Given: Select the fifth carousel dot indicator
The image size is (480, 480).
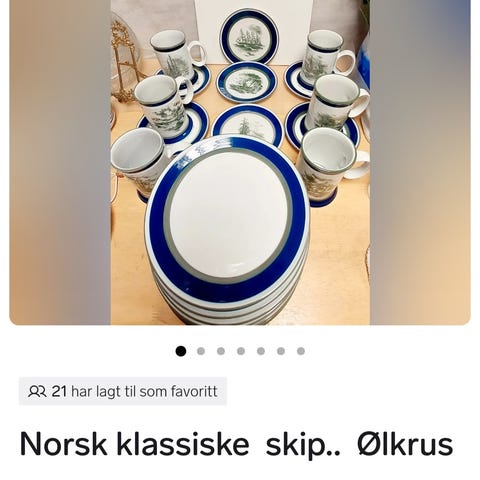Looking at the screenshot, I should point(261,351).
